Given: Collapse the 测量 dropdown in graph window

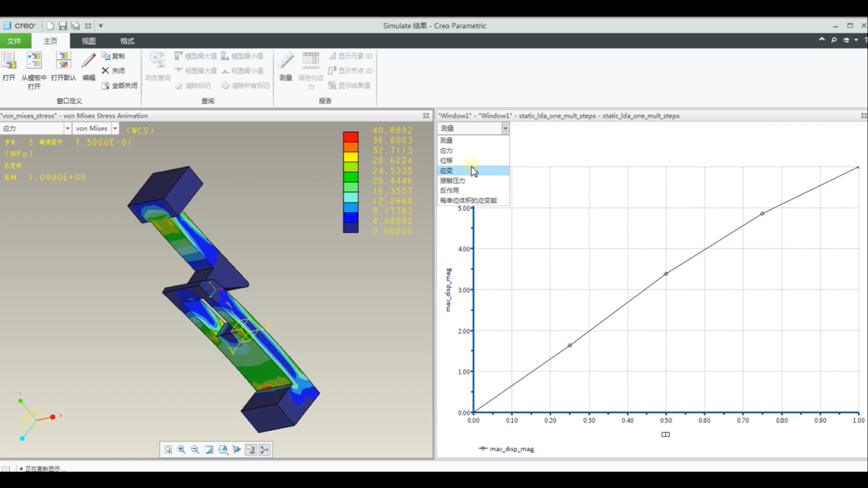Looking at the screenshot, I should point(505,129).
